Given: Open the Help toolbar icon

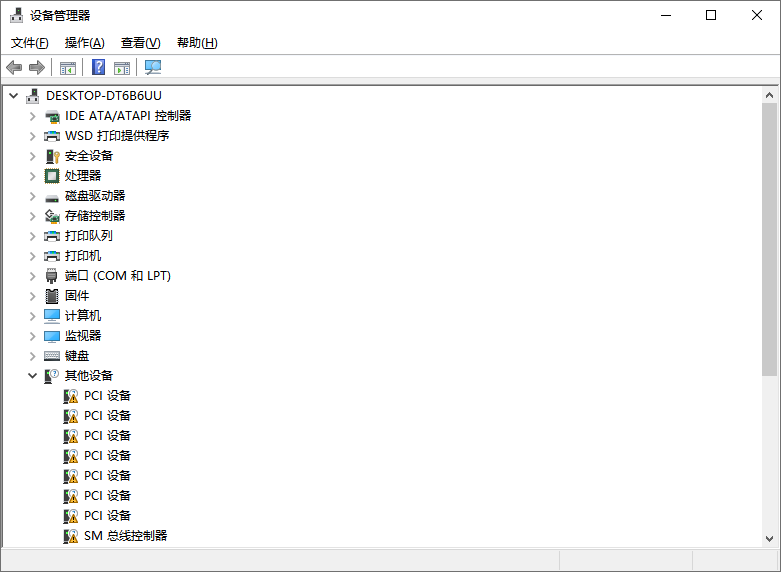Looking at the screenshot, I should (x=99, y=67).
